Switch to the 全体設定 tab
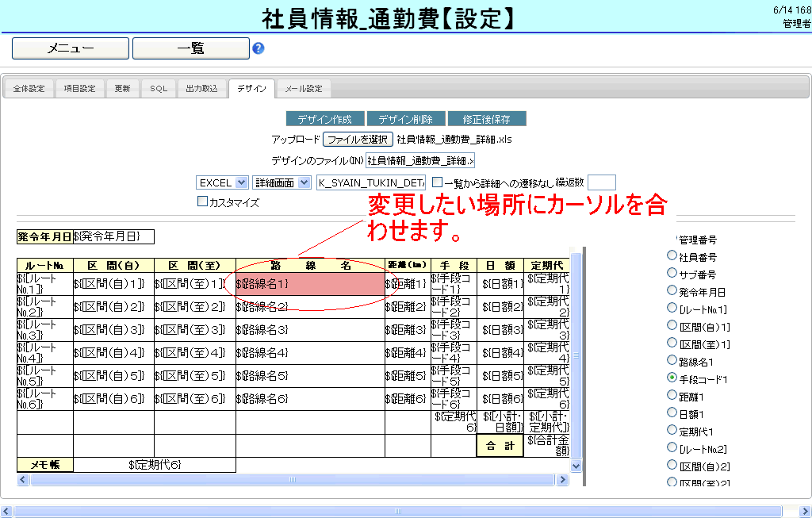Viewport: 812px width, 518px height. click(29, 89)
